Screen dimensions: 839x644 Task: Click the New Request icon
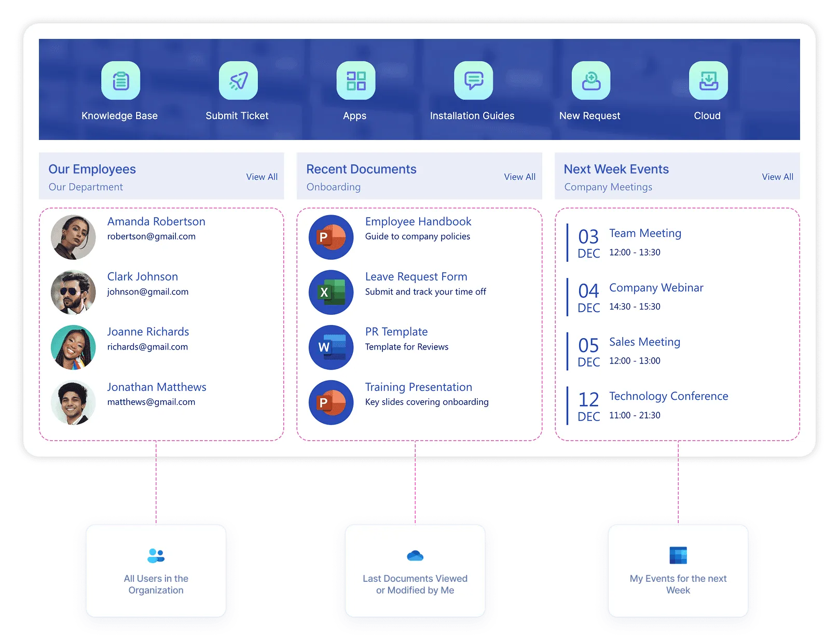[x=591, y=80]
